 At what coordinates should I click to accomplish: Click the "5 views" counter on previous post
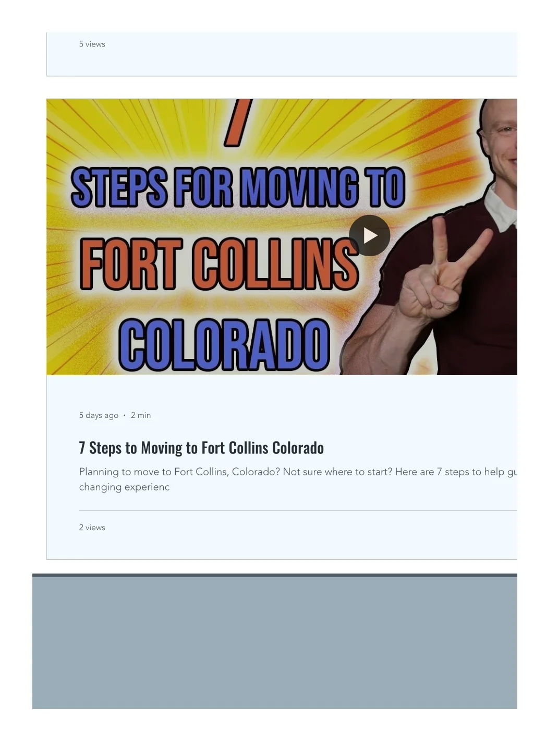tap(92, 44)
